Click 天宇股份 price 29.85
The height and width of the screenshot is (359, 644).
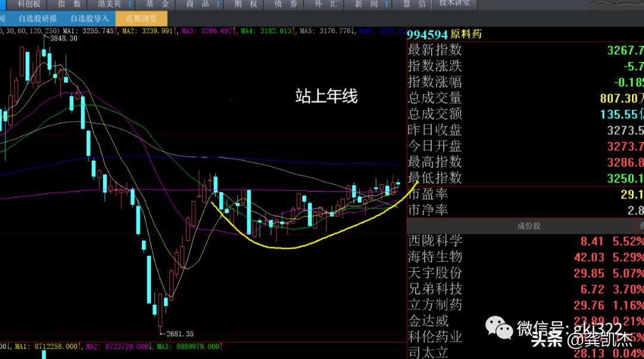[x=589, y=273]
